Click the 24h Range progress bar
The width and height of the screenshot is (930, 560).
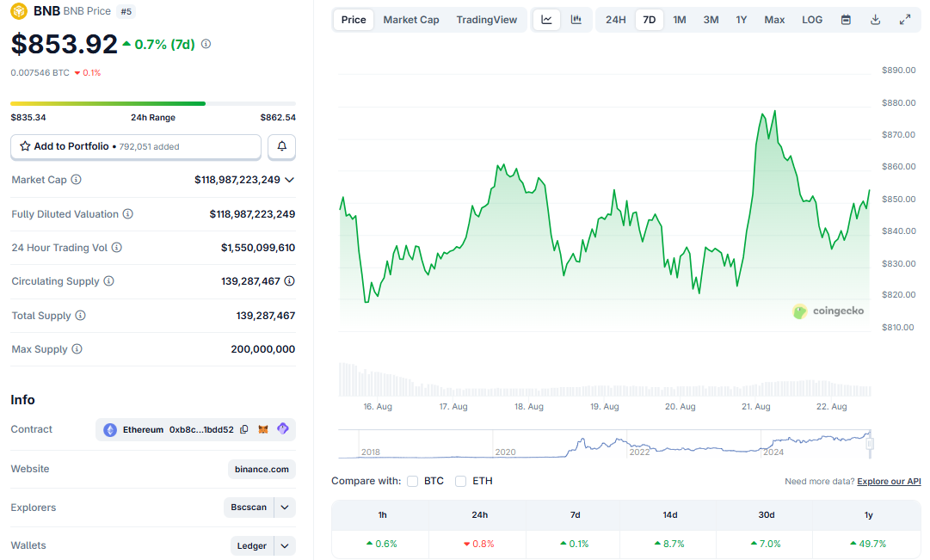pos(153,104)
